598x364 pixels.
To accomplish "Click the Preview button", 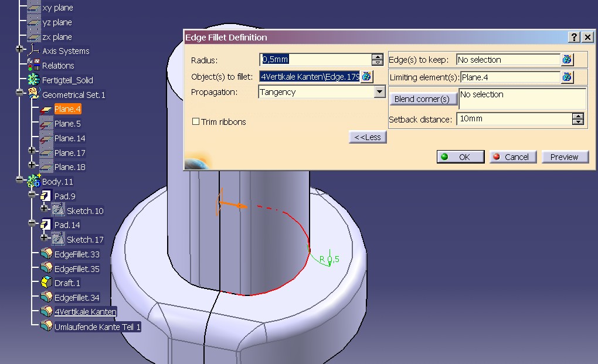I will coord(565,157).
